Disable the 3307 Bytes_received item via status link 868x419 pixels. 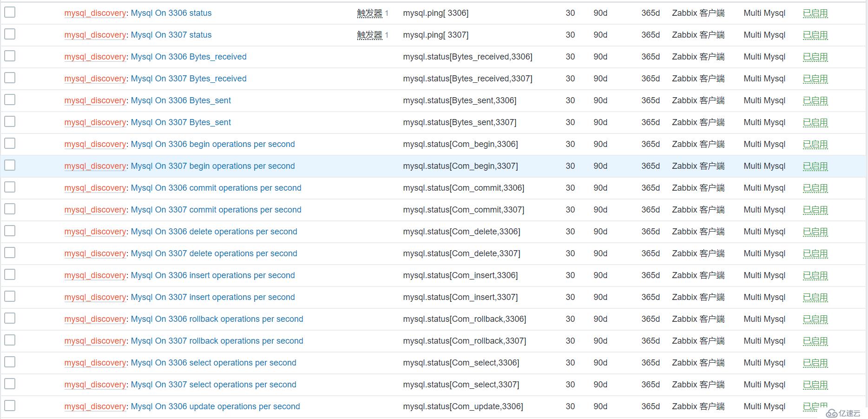pos(815,79)
